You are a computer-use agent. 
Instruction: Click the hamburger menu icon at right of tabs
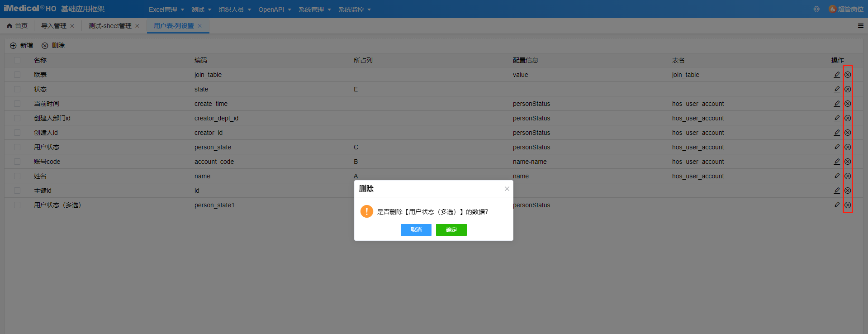coord(860,26)
